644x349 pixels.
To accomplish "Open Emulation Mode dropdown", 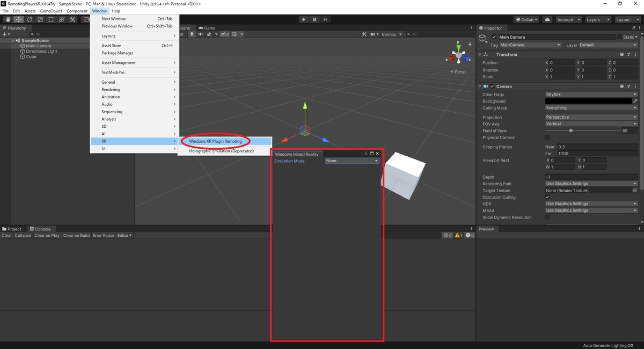I will point(352,161).
